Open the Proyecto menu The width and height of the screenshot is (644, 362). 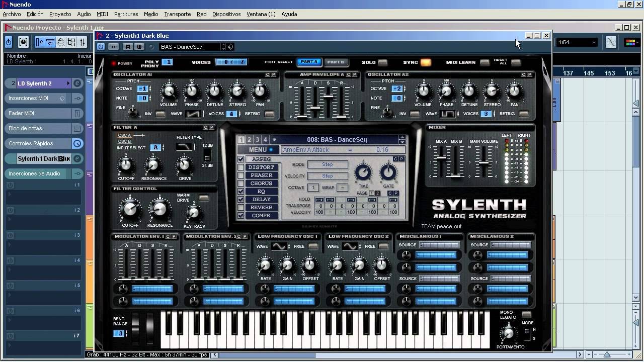(x=60, y=14)
